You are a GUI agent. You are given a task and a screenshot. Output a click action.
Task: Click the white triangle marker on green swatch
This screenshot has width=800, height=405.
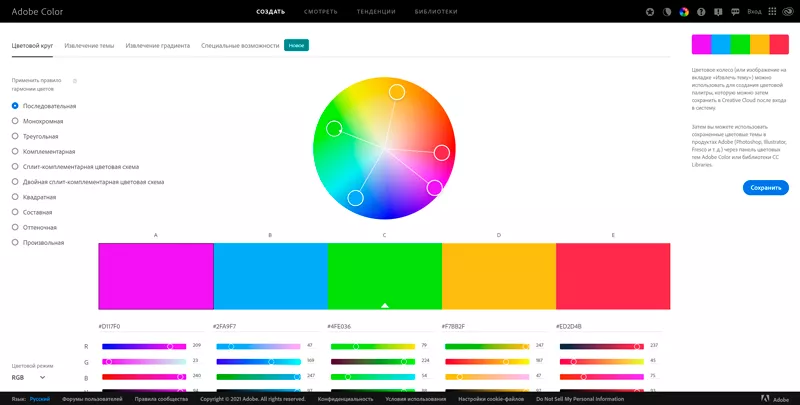pyautogui.click(x=385, y=305)
